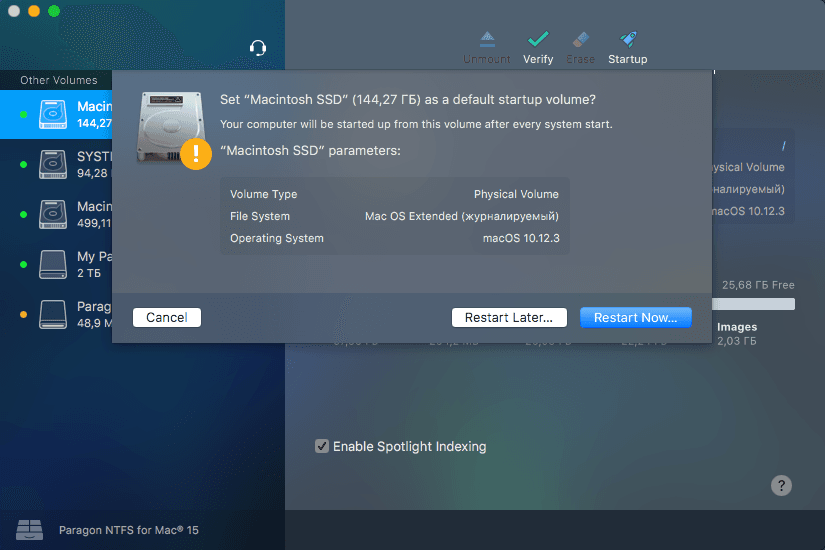The width and height of the screenshot is (825, 550).
Task: Click Paragon NTFS for Mac 15 label
Action: pos(129,530)
